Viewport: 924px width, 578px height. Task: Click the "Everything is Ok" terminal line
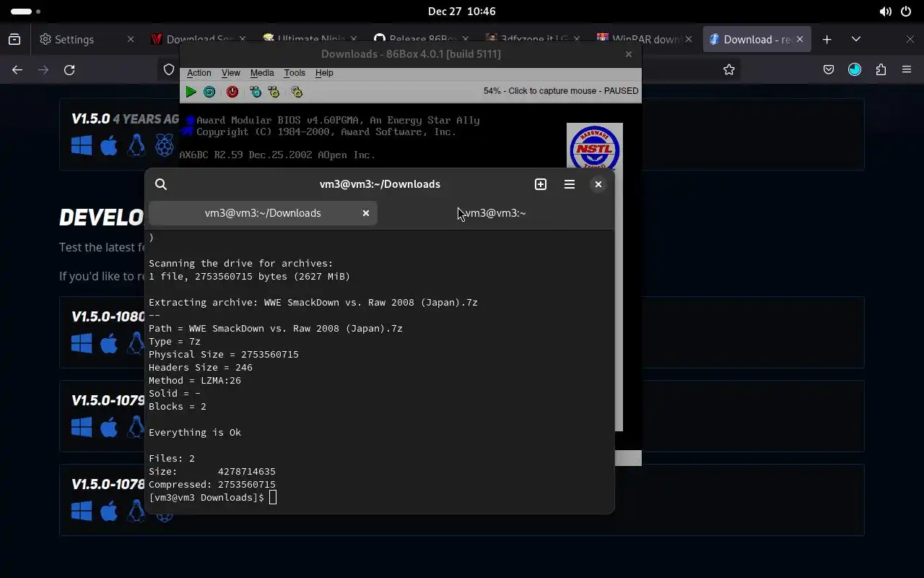tap(195, 433)
